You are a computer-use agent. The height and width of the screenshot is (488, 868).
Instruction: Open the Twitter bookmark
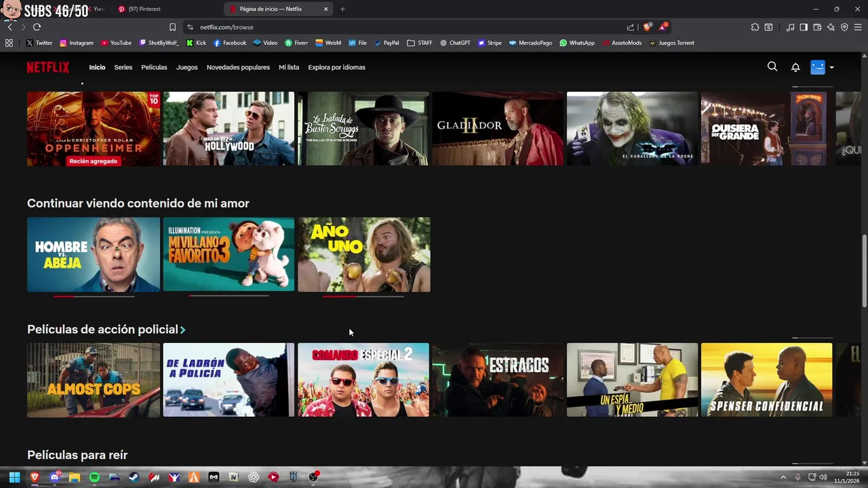[x=39, y=43]
